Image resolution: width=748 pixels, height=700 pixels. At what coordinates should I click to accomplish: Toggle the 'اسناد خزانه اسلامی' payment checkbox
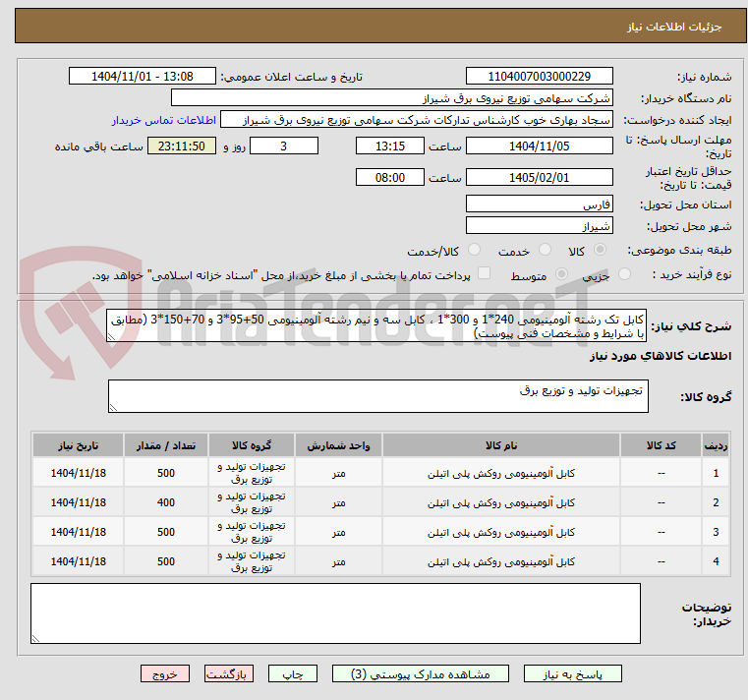pyautogui.click(x=484, y=274)
